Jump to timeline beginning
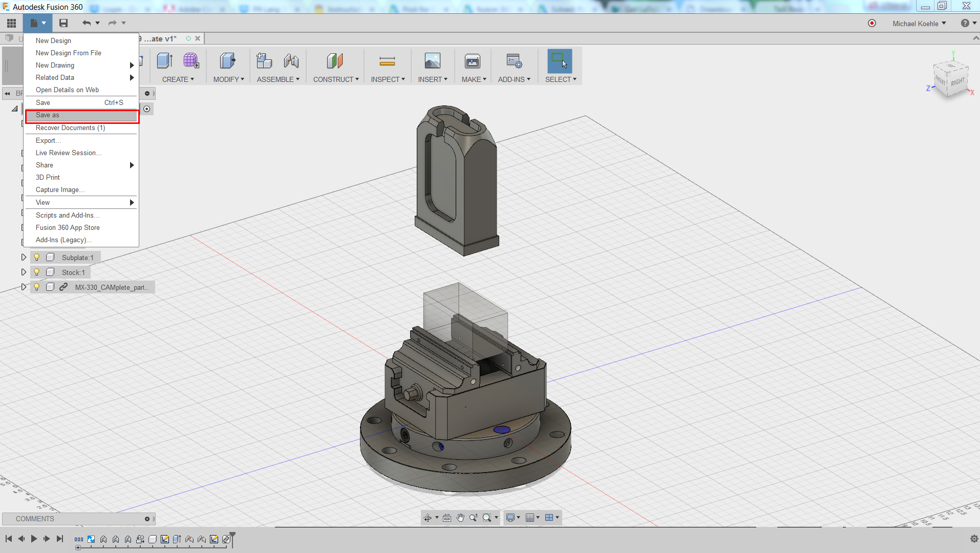980x553 pixels. 9,539
